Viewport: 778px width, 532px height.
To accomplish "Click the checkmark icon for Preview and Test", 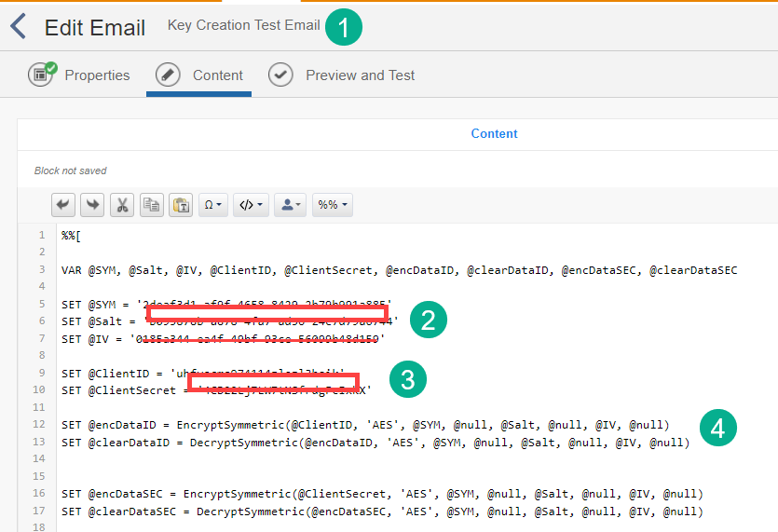I will click(281, 75).
